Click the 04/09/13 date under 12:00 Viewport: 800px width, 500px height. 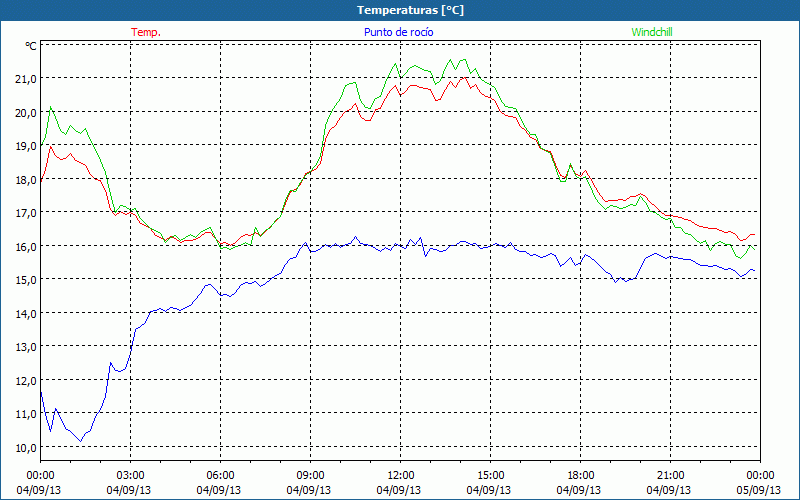click(399, 490)
